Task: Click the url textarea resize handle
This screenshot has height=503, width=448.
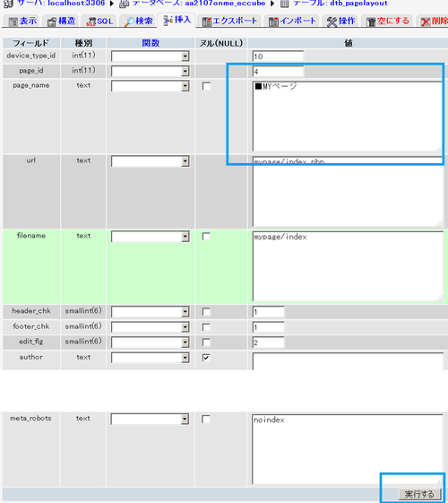Action: coord(440,223)
